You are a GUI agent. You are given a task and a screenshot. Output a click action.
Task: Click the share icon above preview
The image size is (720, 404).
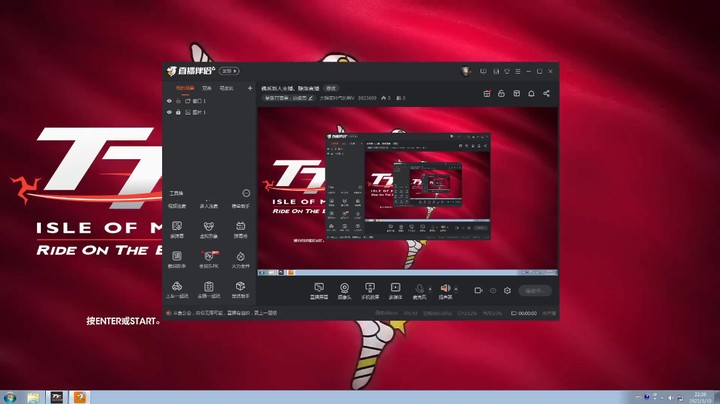tap(546, 93)
